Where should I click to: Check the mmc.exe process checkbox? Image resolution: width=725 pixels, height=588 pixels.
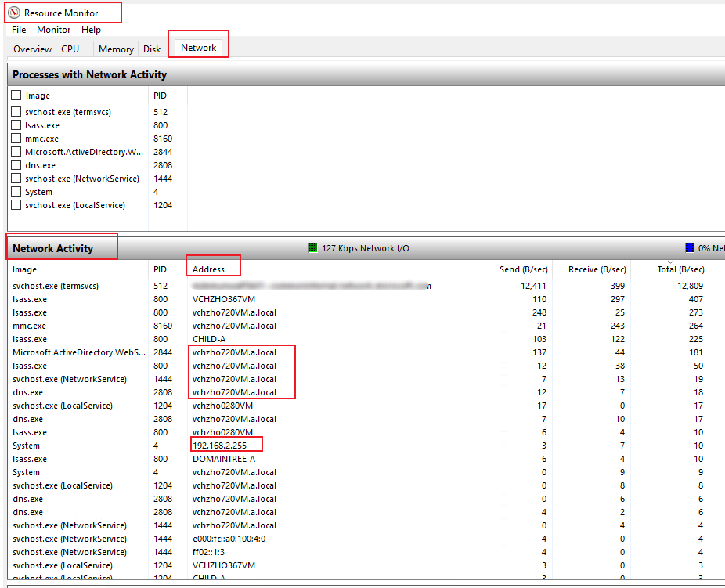(16, 139)
